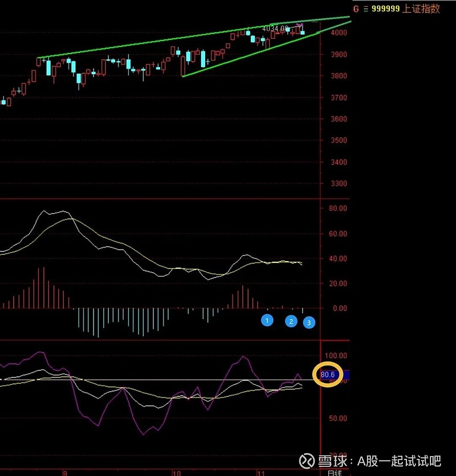The image size is (456, 476).
Task: Click the index name 上证指数
Action: (421, 9)
